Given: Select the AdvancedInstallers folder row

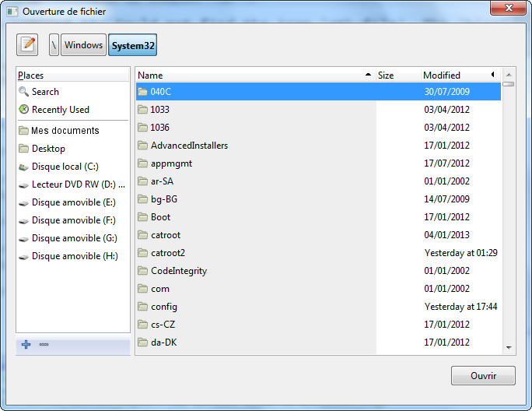Looking at the screenshot, I should [x=189, y=146].
